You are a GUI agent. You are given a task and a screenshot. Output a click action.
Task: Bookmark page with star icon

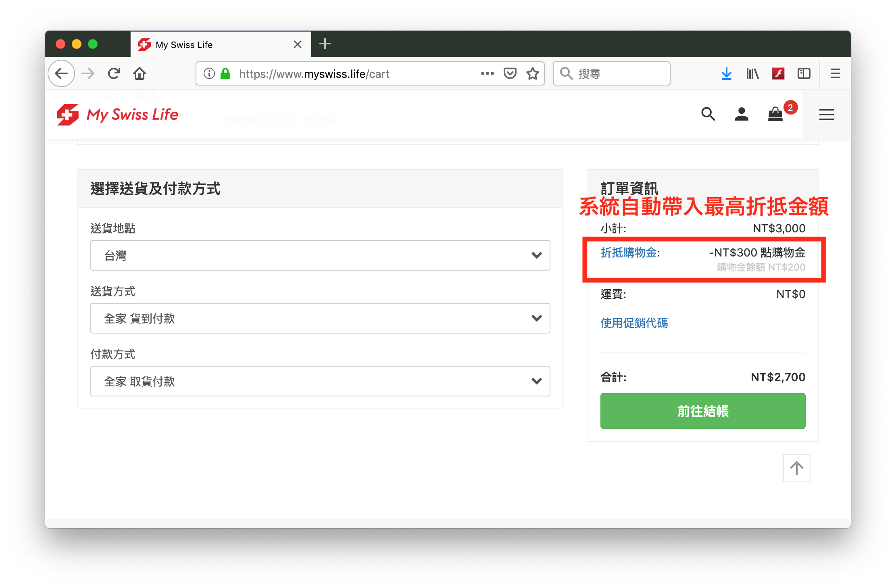(533, 73)
